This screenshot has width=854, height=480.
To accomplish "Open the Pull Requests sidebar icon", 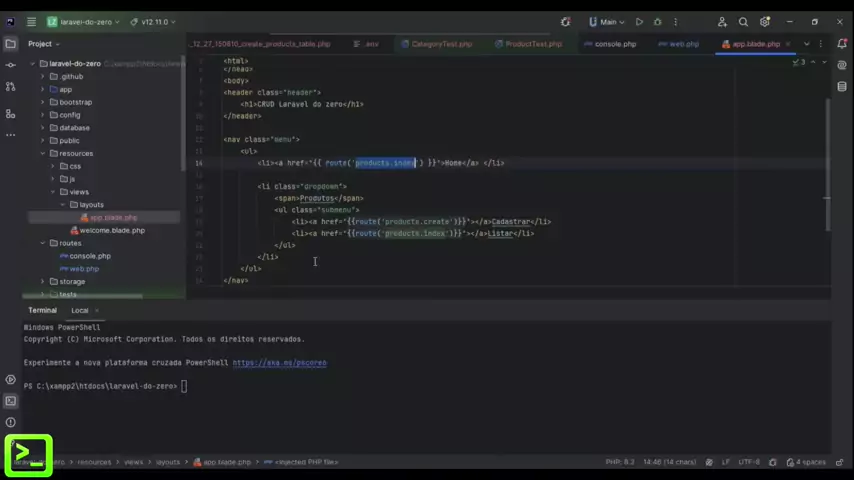I will (11, 87).
